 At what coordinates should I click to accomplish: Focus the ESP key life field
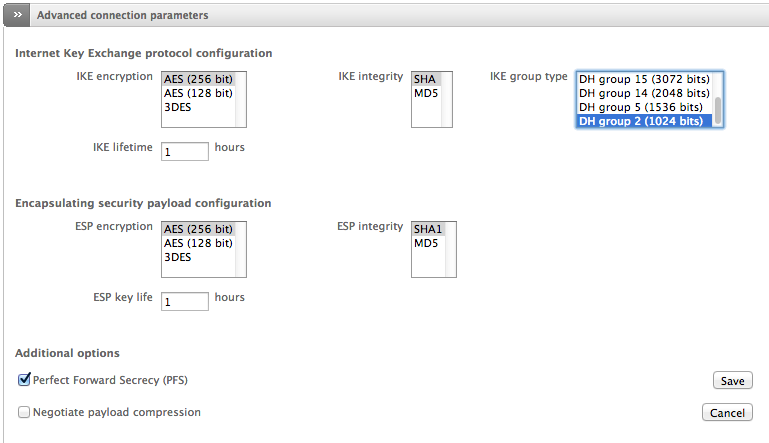[x=184, y=300]
